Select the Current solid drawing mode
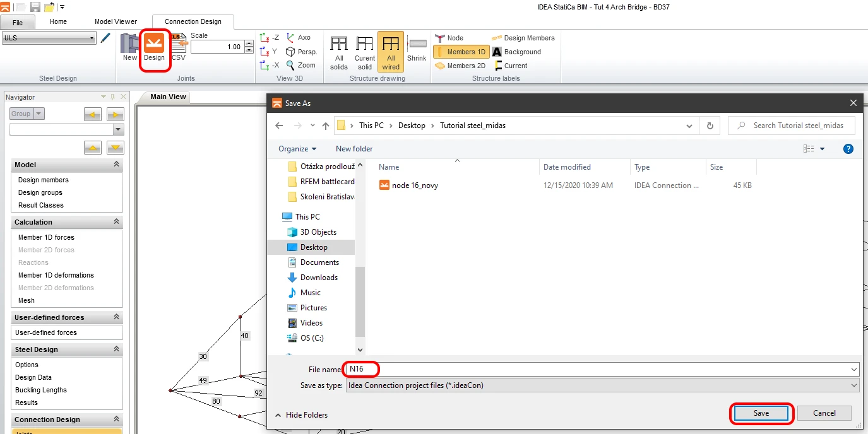 (x=365, y=51)
